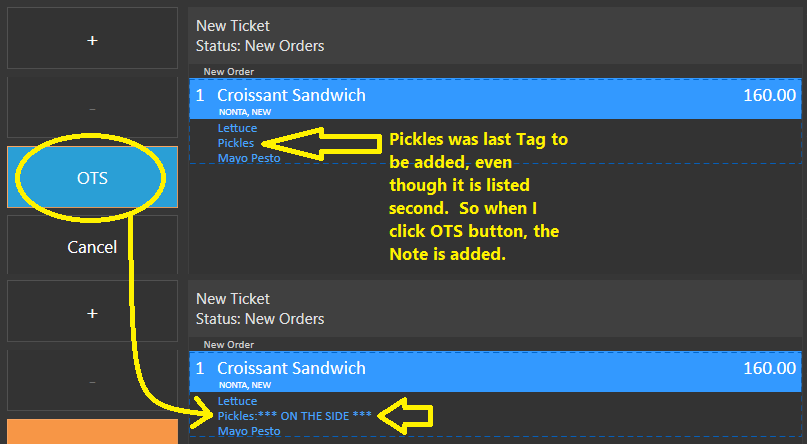The height and width of the screenshot is (444, 807).
Task: Click the top minus quantity button
Action: click(x=92, y=108)
